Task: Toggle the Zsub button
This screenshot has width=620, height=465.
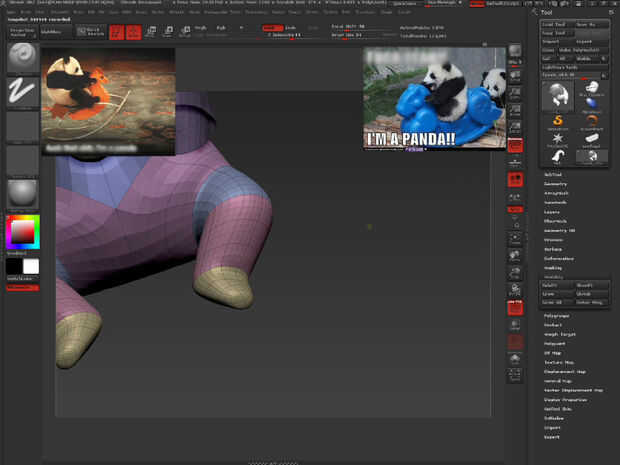Action: (x=291, y=28)
